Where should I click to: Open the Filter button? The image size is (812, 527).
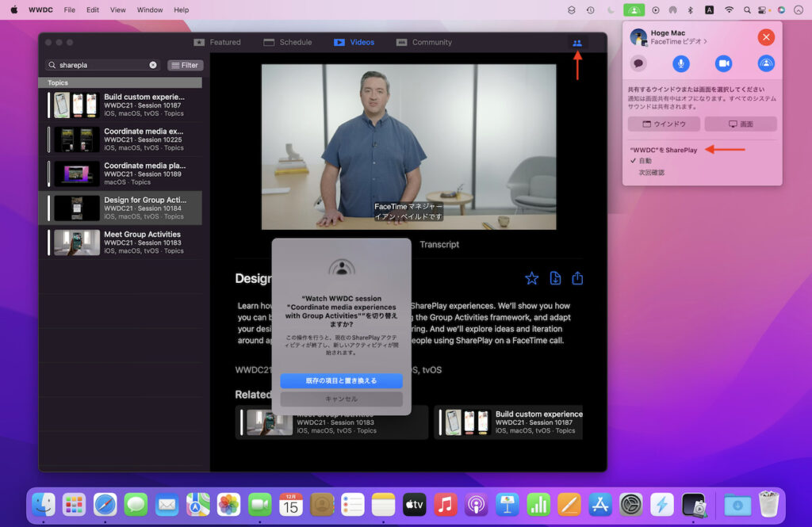(x=185, y=65)
